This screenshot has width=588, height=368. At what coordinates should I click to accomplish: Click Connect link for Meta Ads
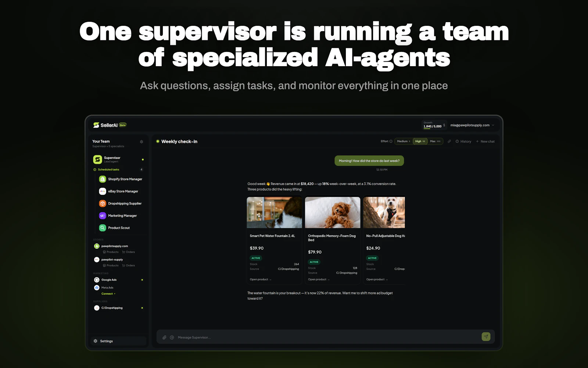click(108, 294)
